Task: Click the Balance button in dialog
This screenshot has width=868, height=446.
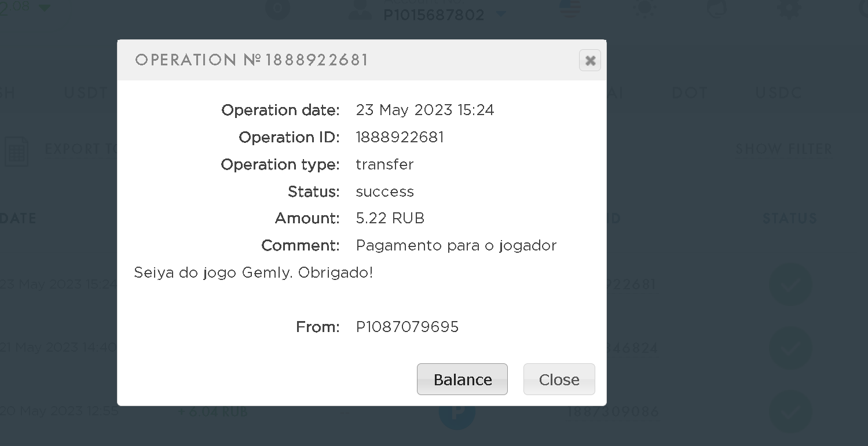Action: click(x=462, y=379)
